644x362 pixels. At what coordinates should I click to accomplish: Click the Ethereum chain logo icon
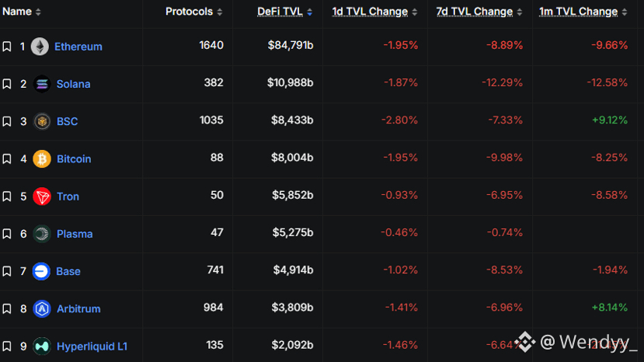40,47
